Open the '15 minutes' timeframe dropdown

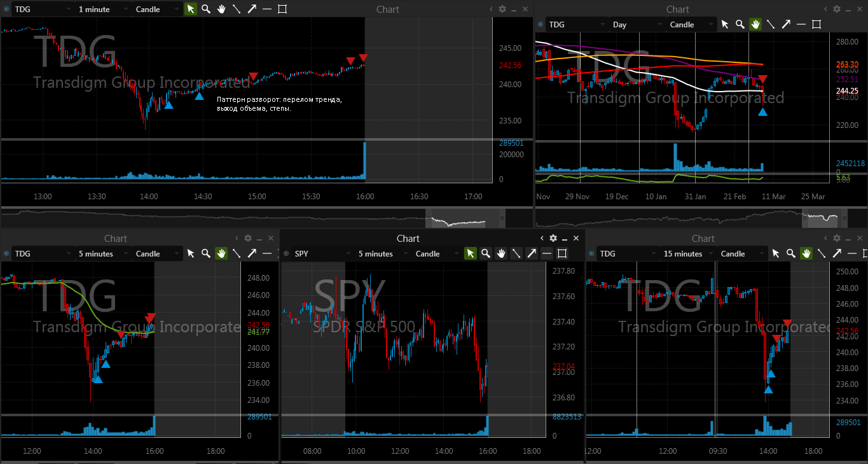pos(689,253)
